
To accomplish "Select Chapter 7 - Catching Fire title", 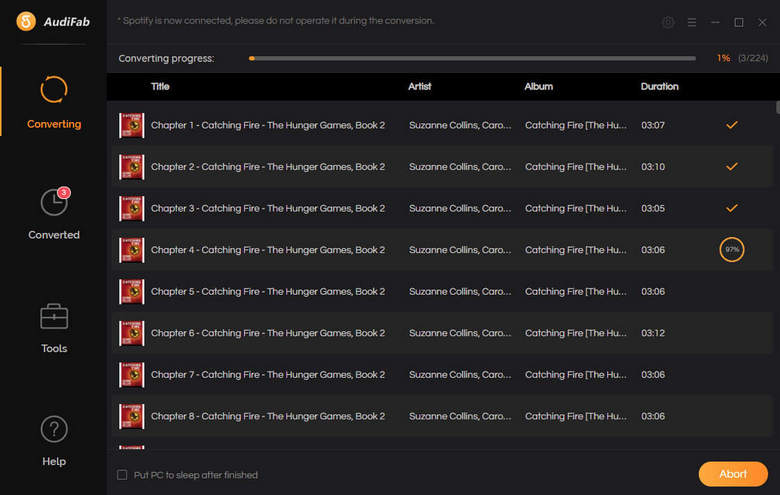I will point(268,375).
